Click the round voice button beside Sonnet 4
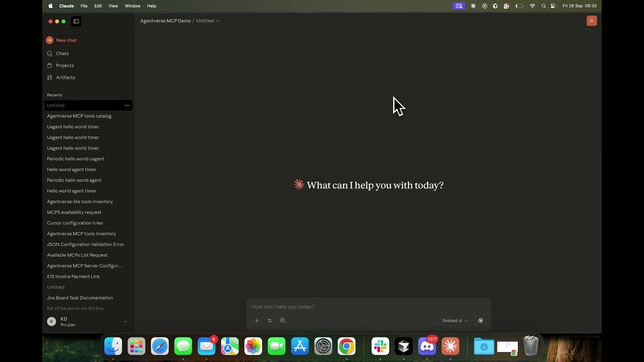This screenshot has width=644, height=362. tap(480, 320)
